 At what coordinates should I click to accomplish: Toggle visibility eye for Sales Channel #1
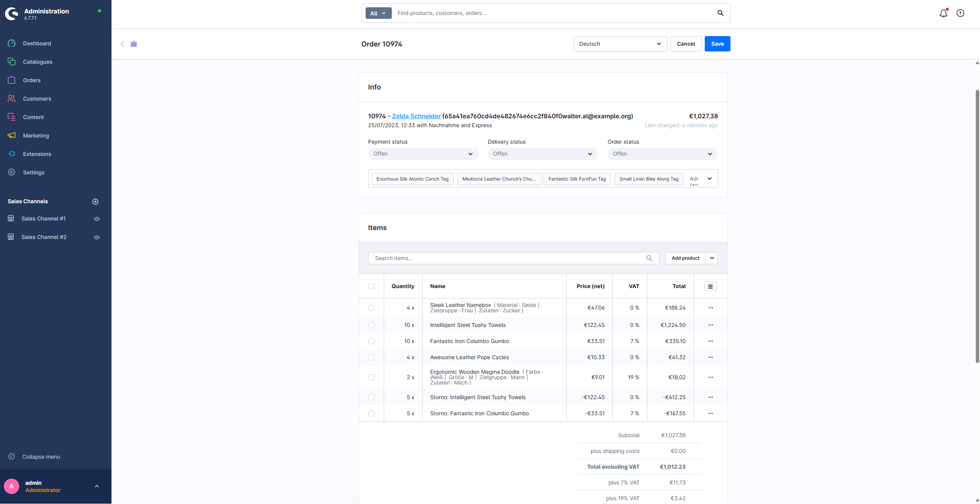point(97,219)
